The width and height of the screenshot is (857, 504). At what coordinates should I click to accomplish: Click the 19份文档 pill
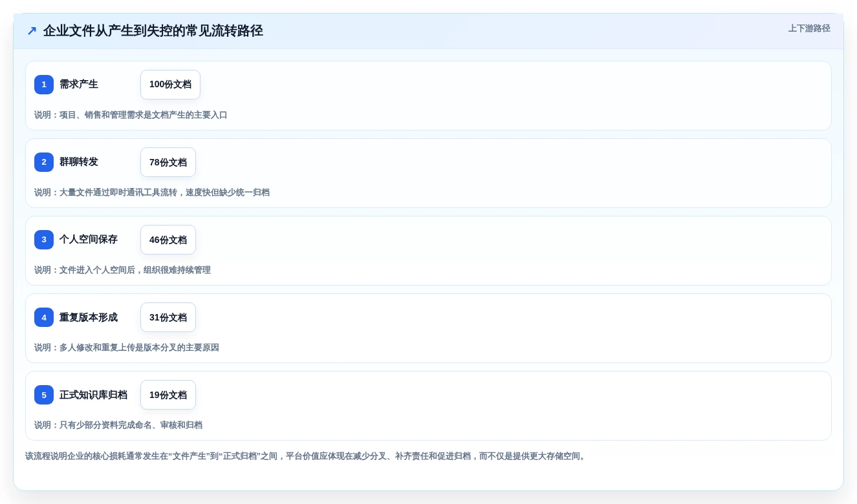(168, 395)
